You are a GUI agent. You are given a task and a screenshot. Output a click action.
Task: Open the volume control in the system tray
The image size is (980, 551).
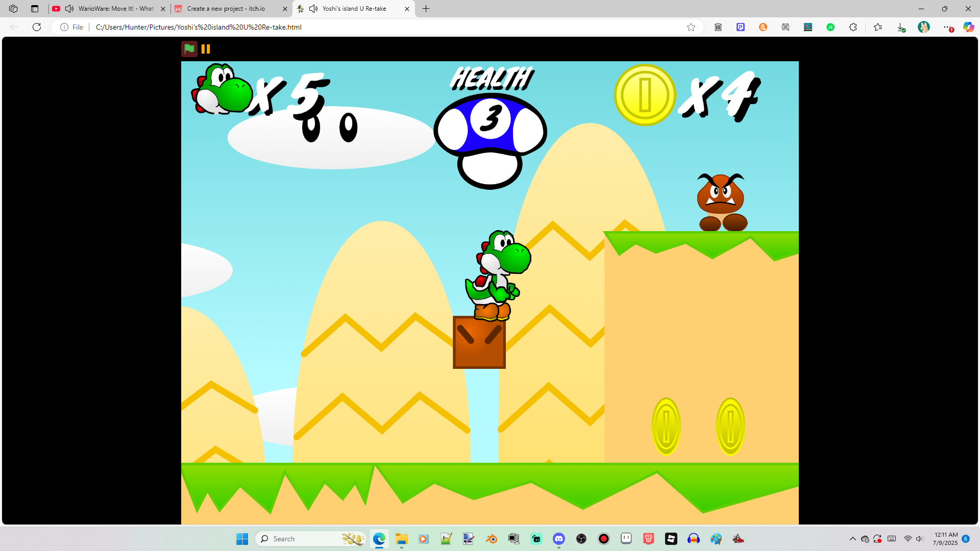pyautogui.click(x=919, y=539)
